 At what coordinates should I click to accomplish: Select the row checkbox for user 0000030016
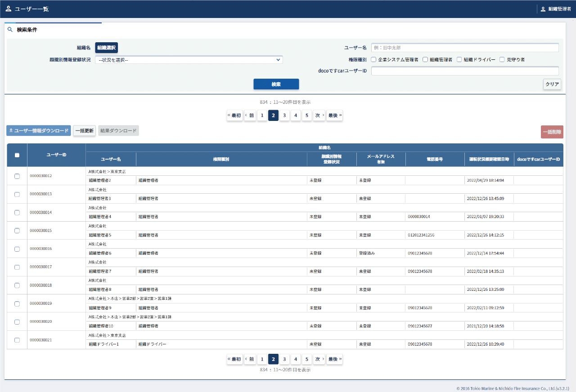pos(17,249)
